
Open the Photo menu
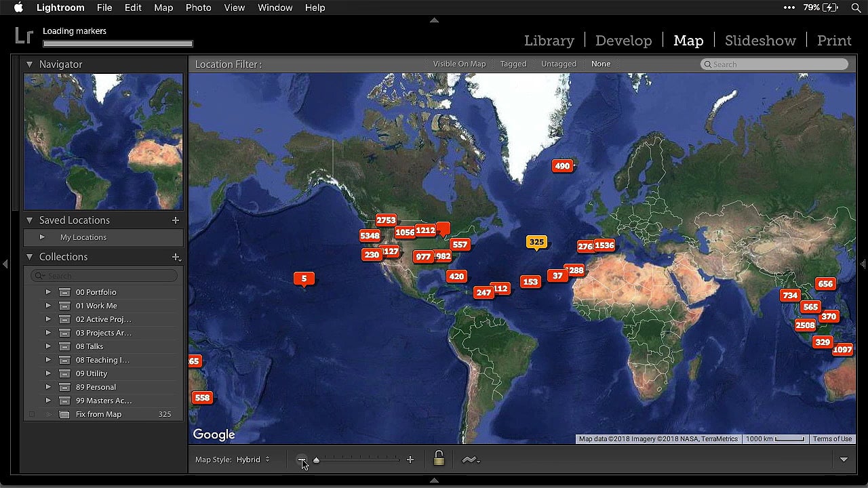[199, 7]
